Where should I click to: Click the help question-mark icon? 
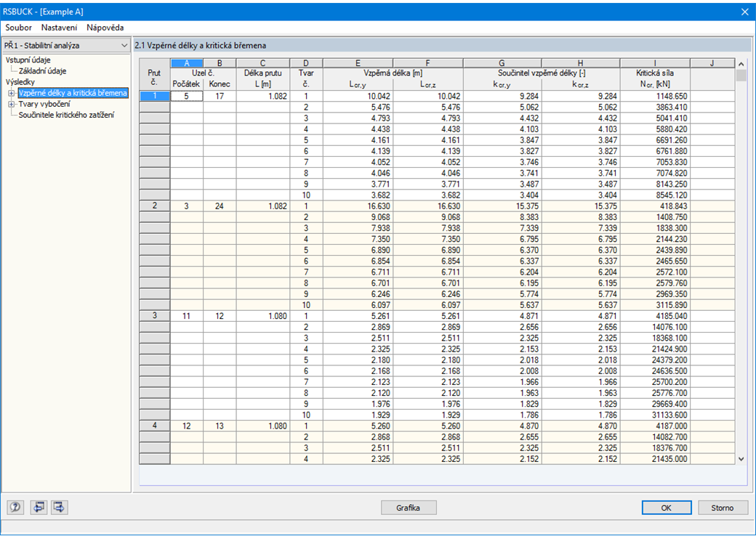click(x=15, y=507)
